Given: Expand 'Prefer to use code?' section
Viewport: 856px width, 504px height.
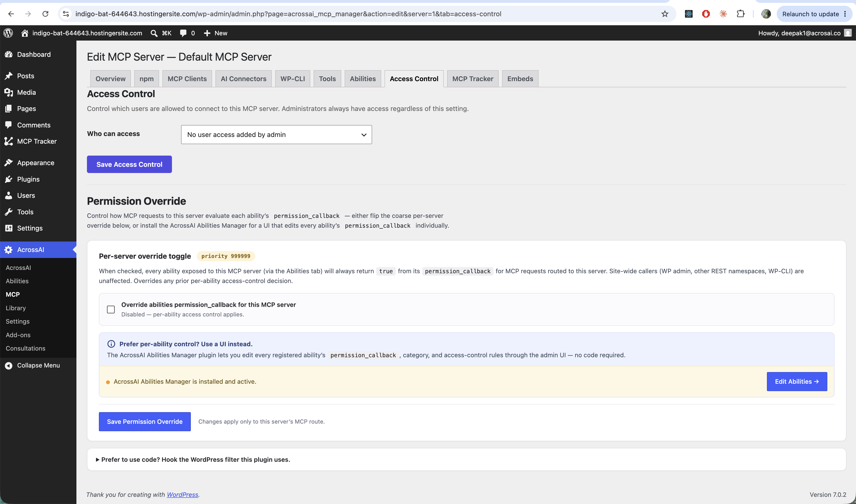Looking at the screenshot, I should click(x=193, y=460).
